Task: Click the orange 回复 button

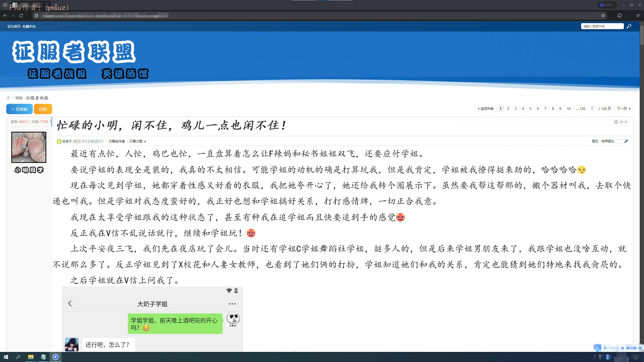Action: 43,109
